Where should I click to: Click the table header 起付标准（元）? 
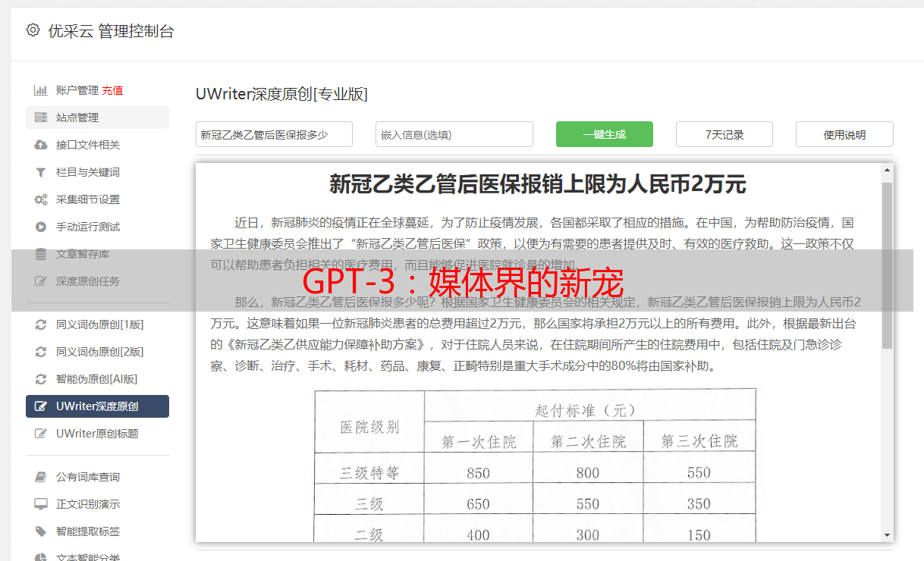(585, 410)
